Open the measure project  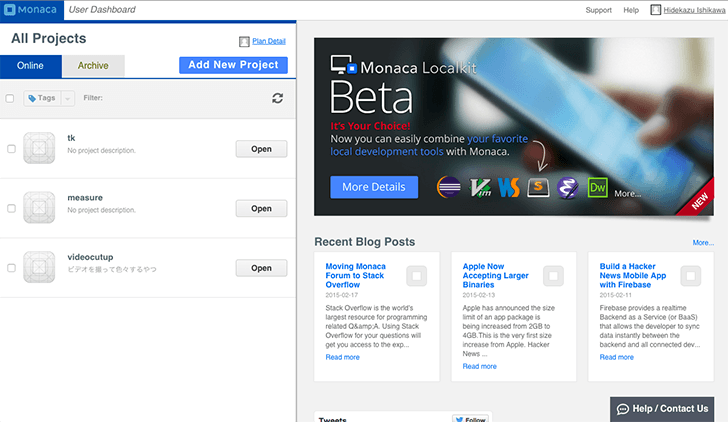pos(261,208)
